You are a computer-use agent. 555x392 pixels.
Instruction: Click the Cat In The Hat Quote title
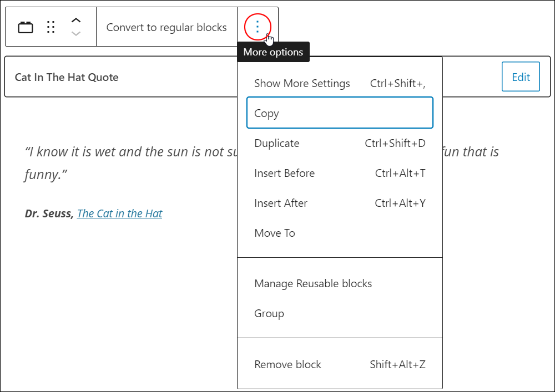[x=67, y=77]
